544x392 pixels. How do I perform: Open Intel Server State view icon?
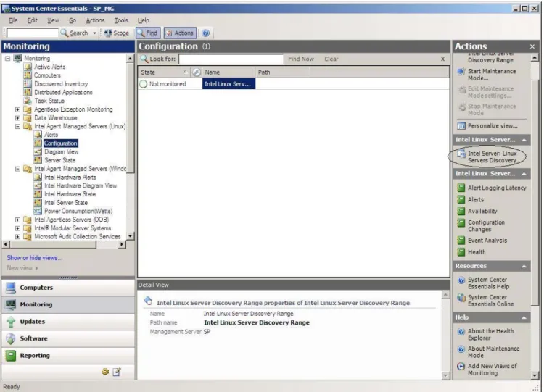38,203
